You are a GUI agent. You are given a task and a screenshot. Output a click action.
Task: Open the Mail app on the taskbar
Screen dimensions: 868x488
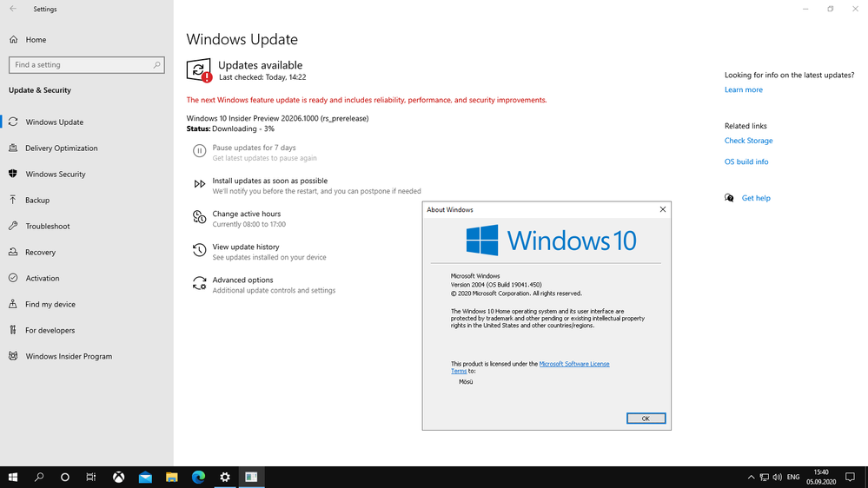click(x=145, y=477)
